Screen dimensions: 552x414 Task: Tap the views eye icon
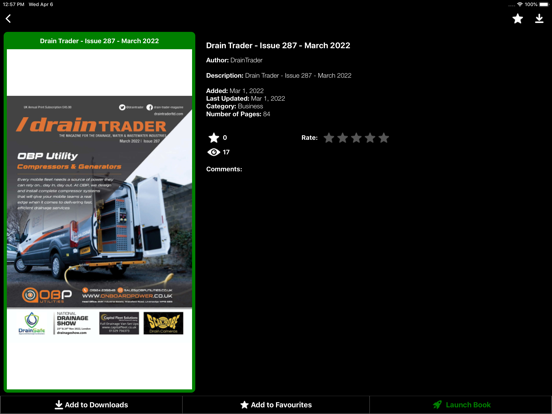(214, 152)
